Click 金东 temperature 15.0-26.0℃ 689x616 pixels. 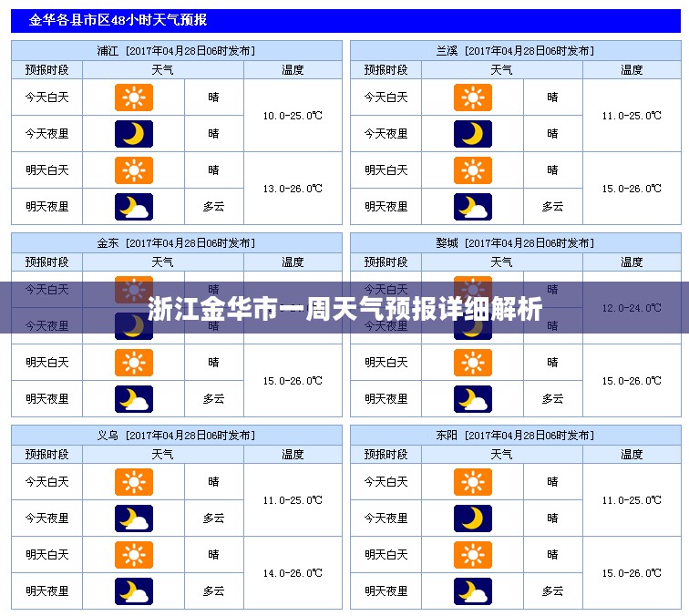(x=293, y=381)
